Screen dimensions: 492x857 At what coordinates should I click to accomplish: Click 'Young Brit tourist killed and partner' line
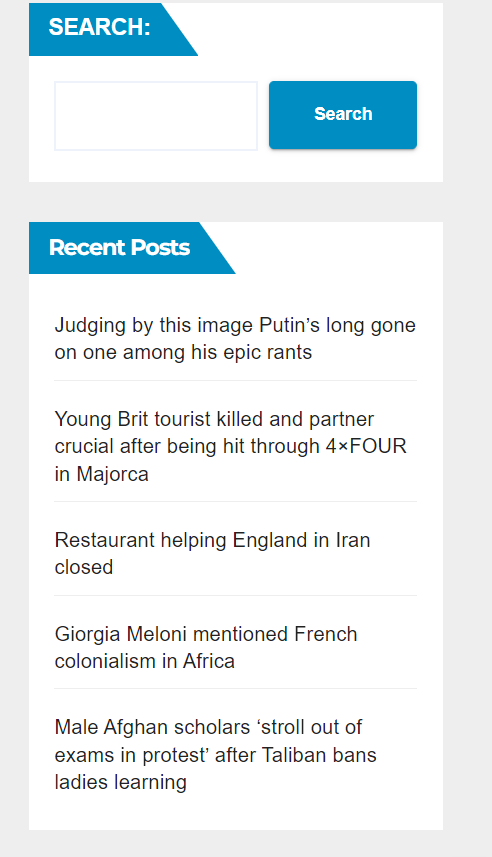click(214, 419)
